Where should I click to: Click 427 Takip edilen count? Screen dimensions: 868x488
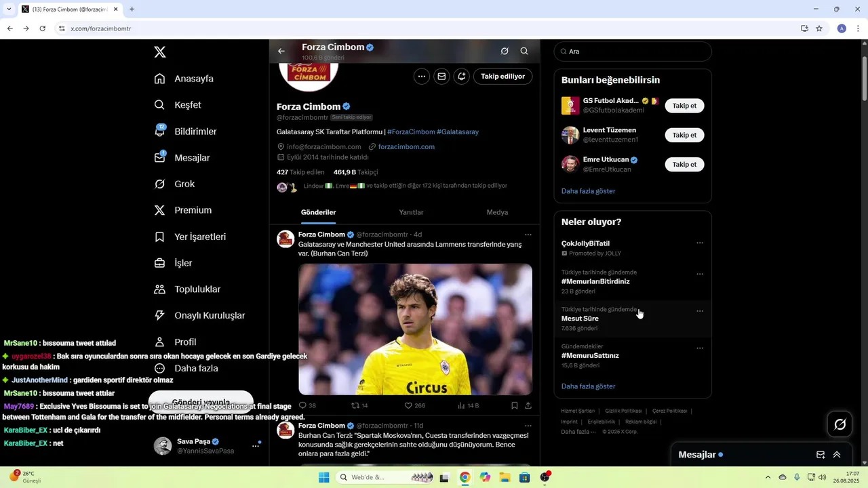tap(300, 172)
